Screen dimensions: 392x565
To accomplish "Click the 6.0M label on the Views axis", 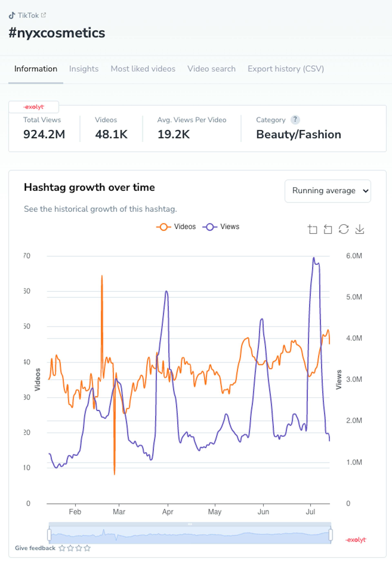I will (354, 256).
